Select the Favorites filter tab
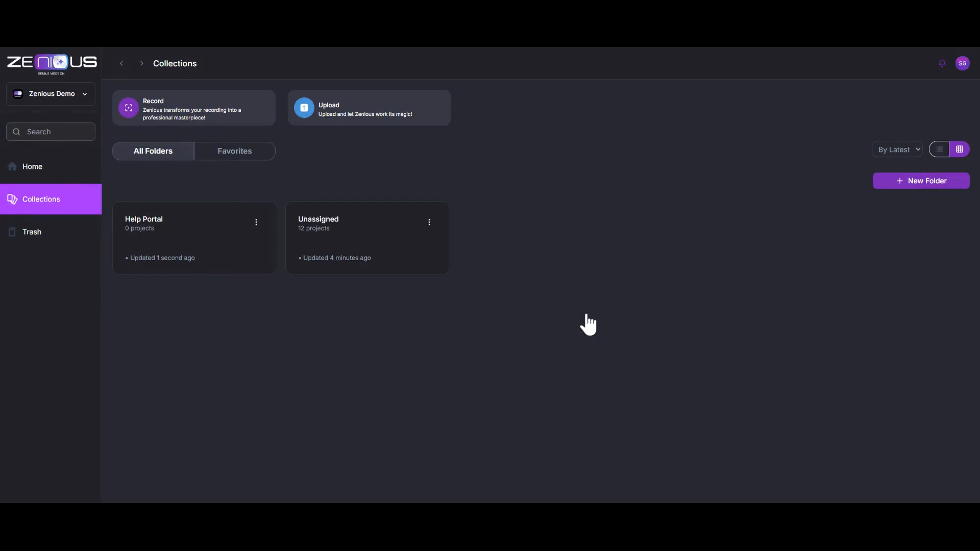The image size is (980, 551). click(234, 151)
